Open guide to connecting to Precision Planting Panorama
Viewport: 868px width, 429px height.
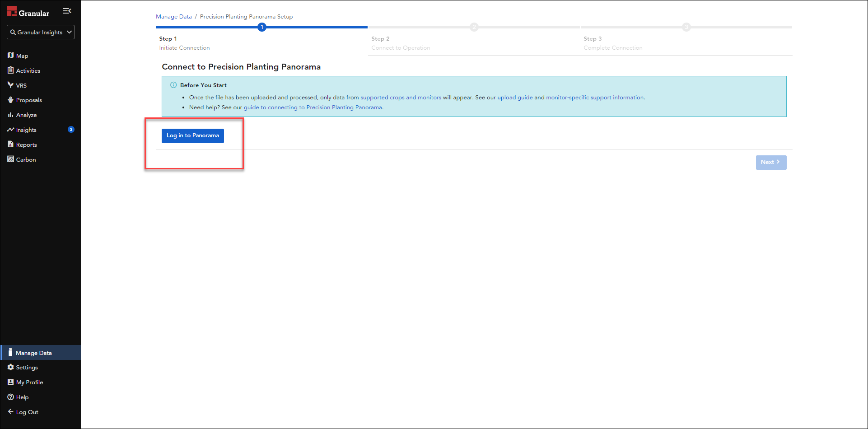[313, 107]
